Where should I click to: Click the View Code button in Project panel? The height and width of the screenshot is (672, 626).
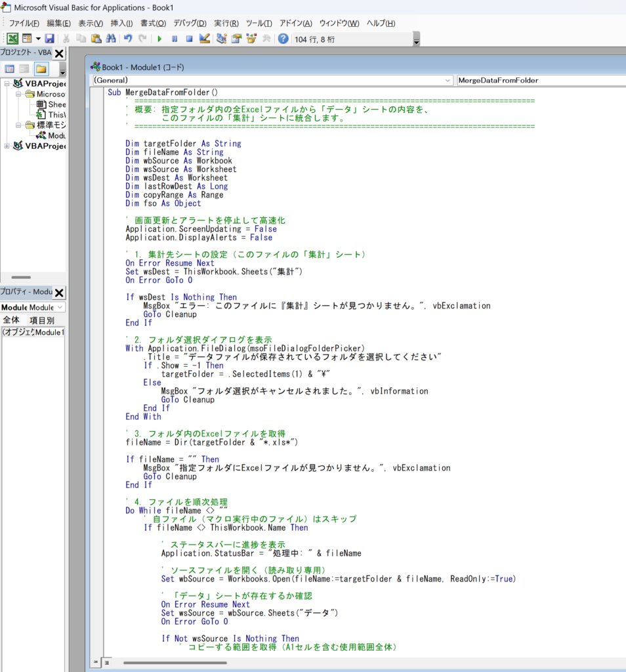click(10, 69)
